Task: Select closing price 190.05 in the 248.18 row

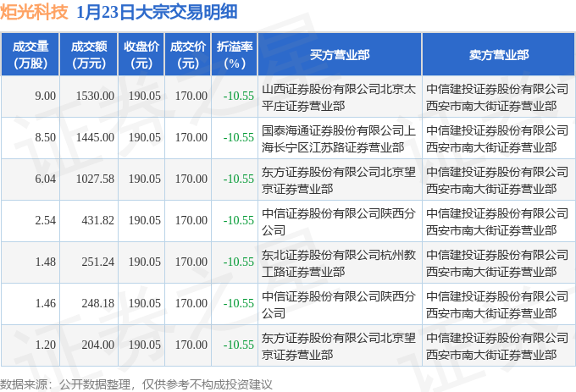Action: [145, 304]
